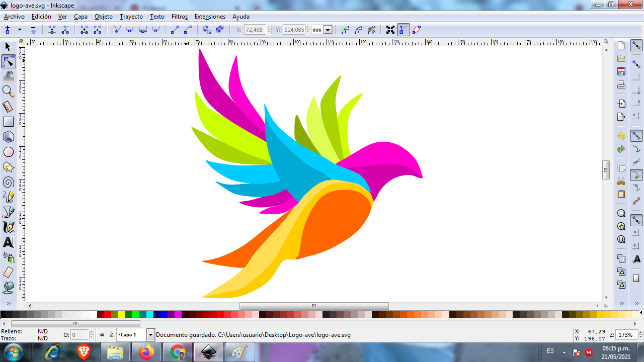Open the Extensiones menu

point(210,17)
